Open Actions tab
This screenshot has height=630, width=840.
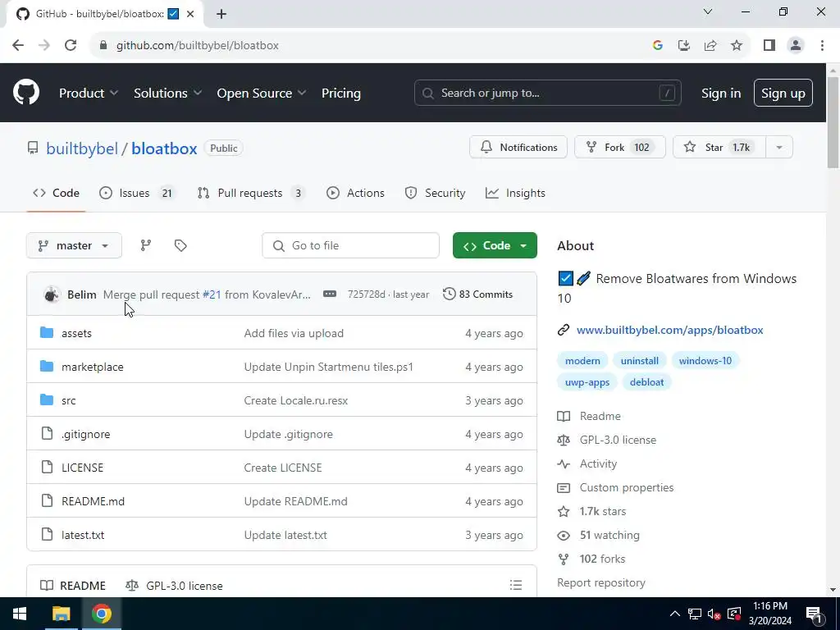click(355, 193)
